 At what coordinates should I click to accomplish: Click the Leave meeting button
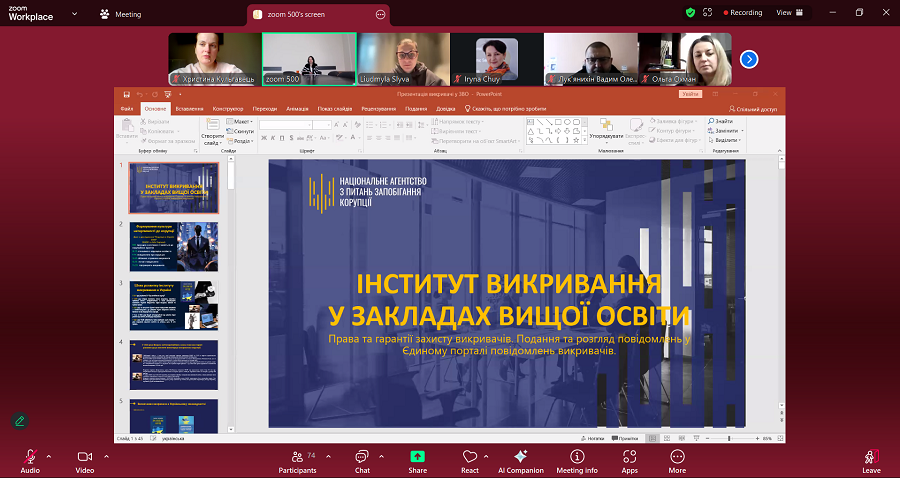pyautogui.click(x=871, y=462)
